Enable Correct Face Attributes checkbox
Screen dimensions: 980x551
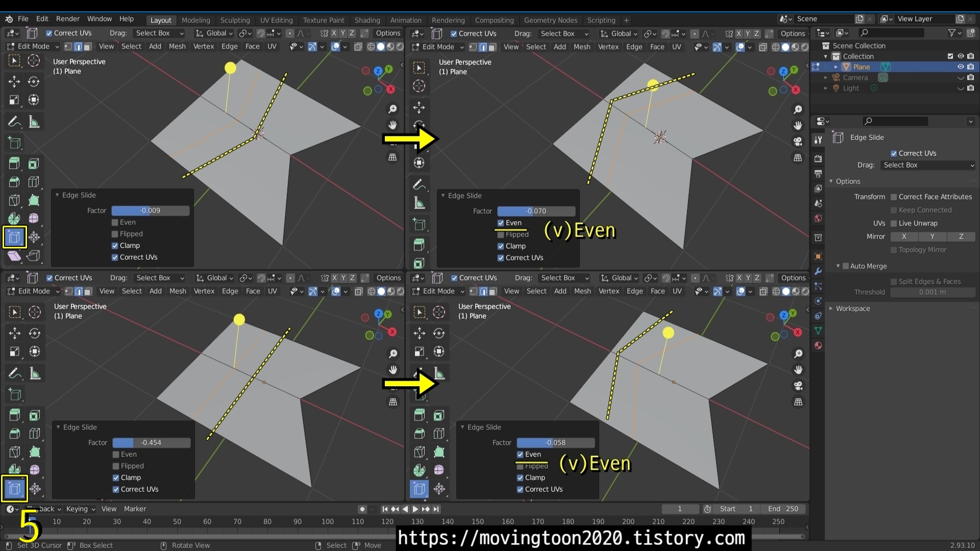(x=894, y=197)
